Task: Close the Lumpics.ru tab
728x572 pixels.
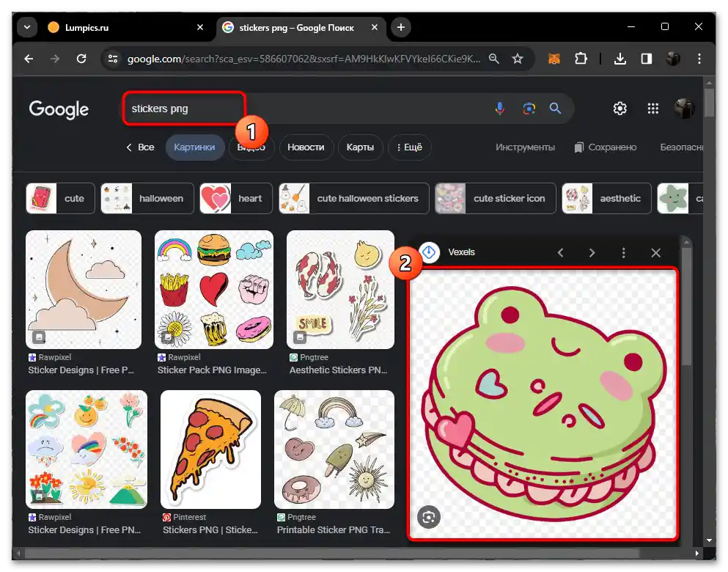Action: 200,27
